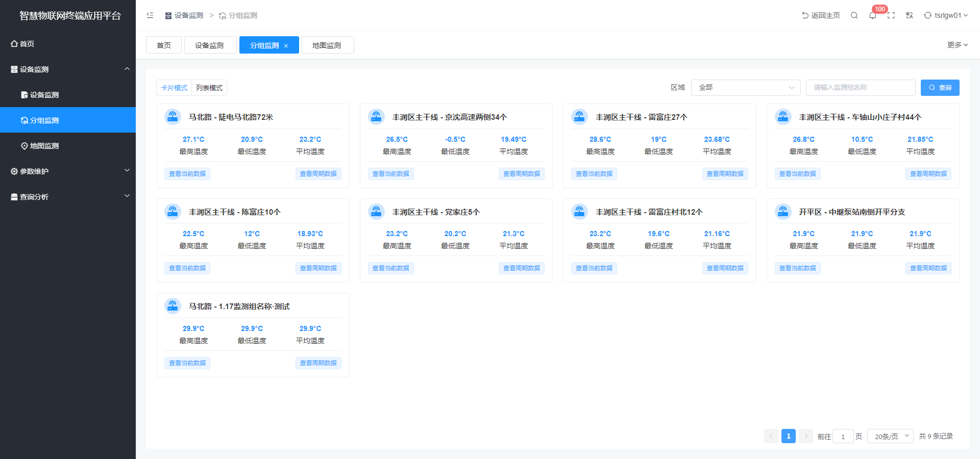This screenshot has width=980, height=459.
Task: Switch to 卡片模式 view
Action: point(174,88)
